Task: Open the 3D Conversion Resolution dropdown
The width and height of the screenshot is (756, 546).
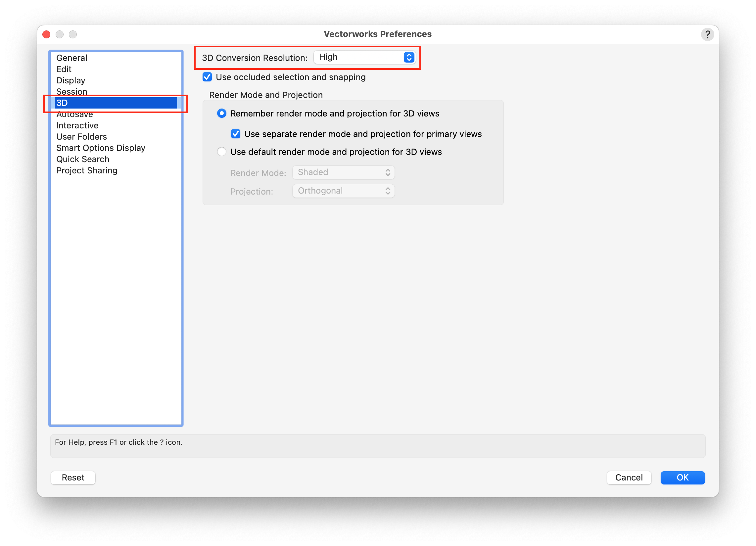Action: (365, 57)
